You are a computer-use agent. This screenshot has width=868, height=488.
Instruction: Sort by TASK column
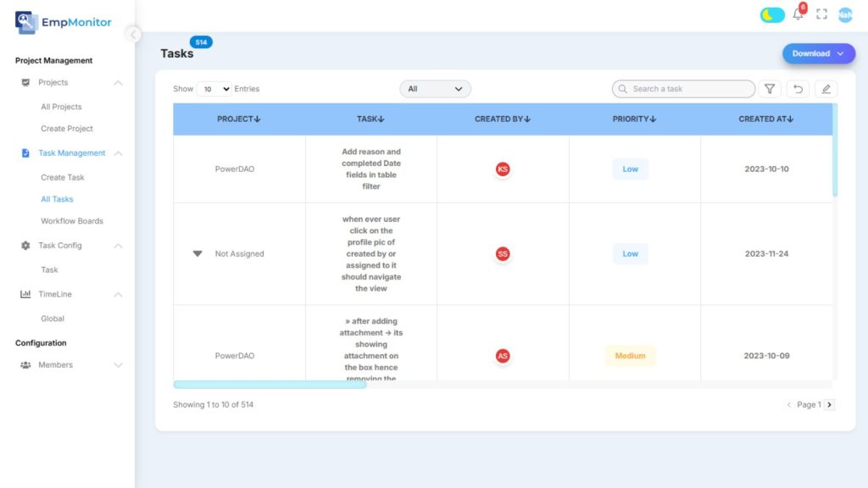370,119
